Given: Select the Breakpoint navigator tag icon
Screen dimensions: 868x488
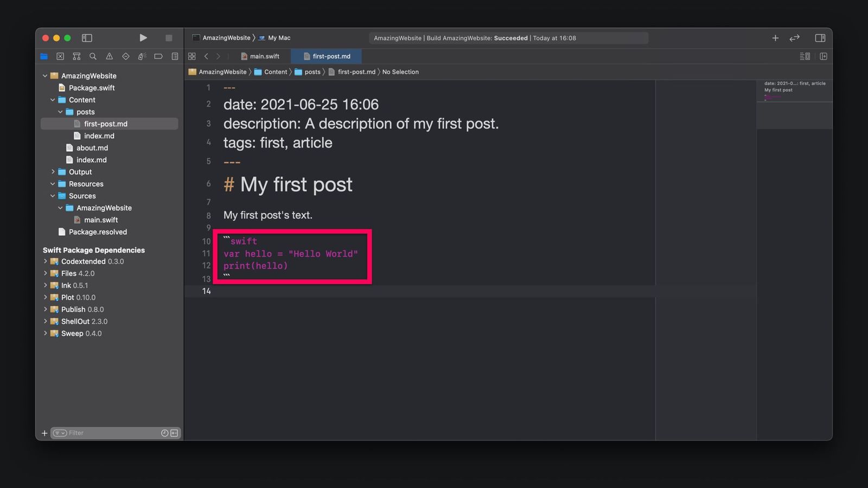Looking at the screenshot, I should click(158, 56).
